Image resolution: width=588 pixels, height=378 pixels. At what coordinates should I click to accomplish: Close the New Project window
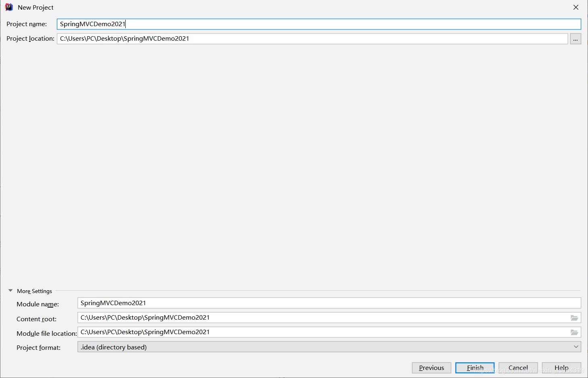(576, 7)
